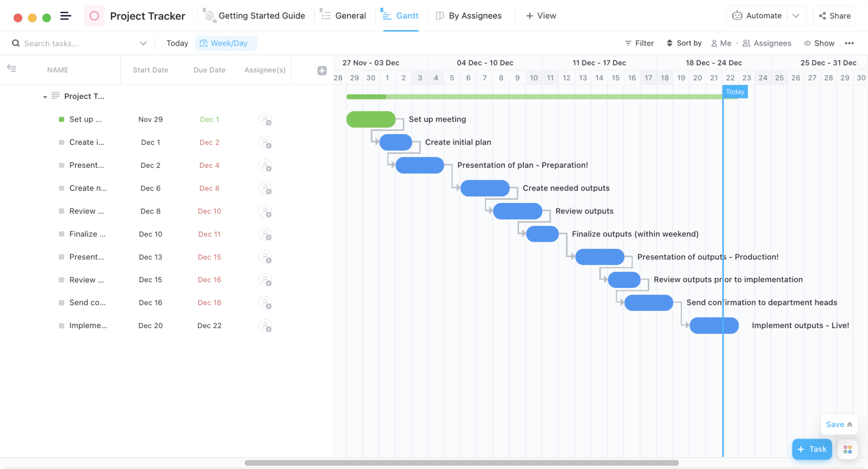Image resolution: width=868 pixels, height=469 pixels.
Task: Click the Finalize outputs Gantt bar
Action: pos(542,234)
